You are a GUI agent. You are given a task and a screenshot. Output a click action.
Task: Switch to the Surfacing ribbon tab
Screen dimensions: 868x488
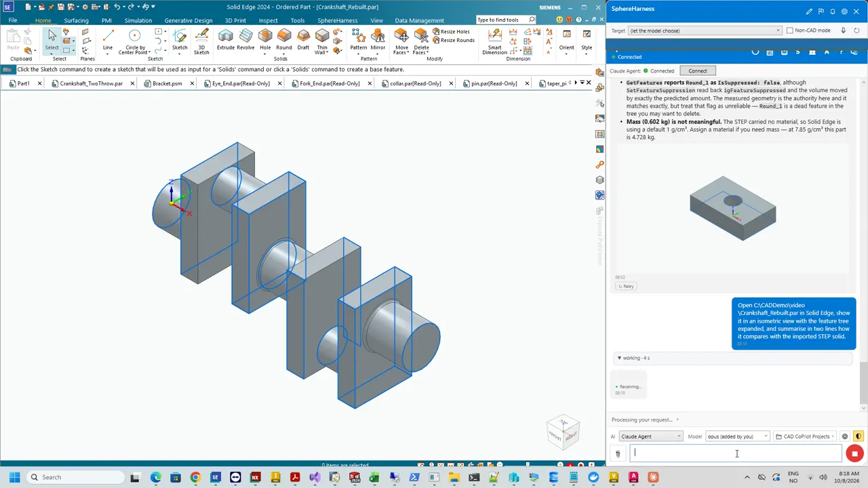76,20
